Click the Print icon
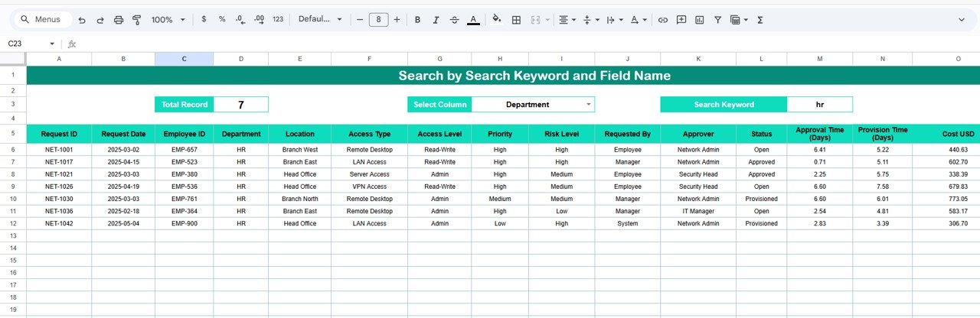 (119, 20)
